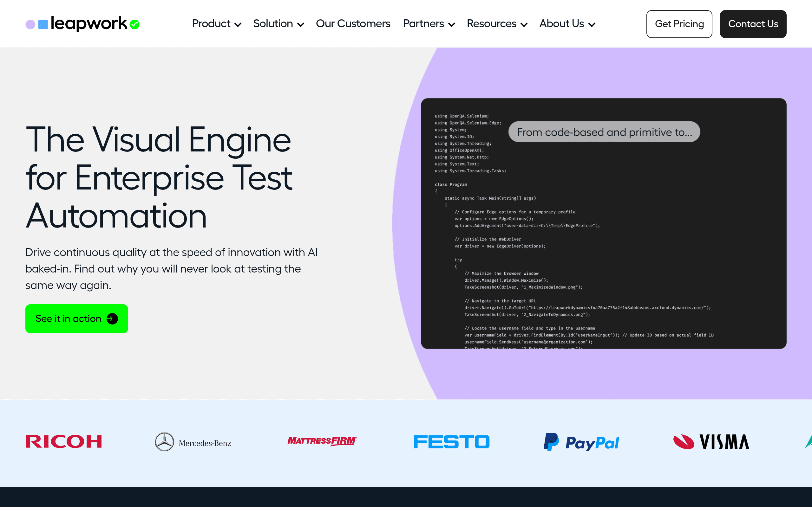The height and width of the screenshot is (507, 812).
Task: Click the Festo logo
Action: (452, 442)
